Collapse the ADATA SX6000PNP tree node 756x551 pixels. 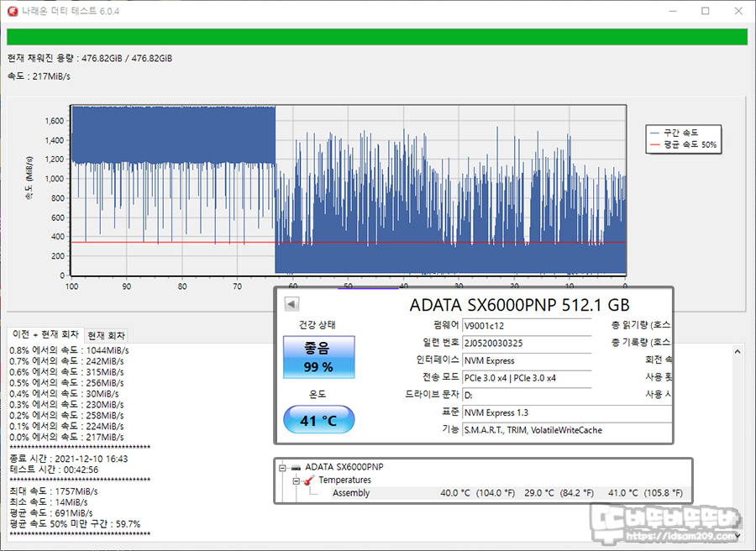(x=282, y=467)
